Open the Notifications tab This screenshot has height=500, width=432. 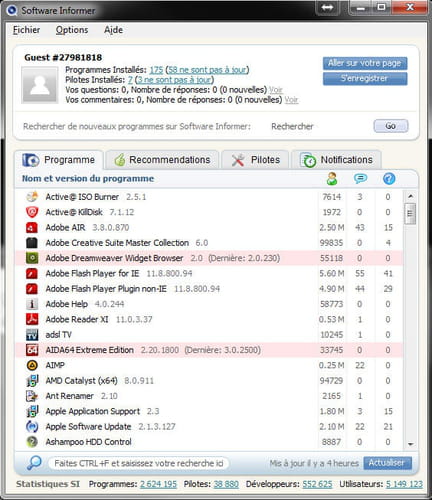point(337,160)
